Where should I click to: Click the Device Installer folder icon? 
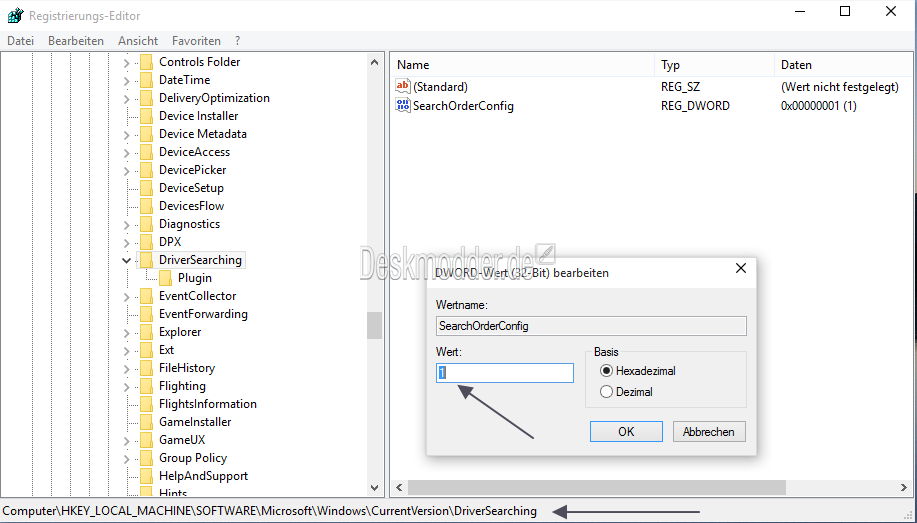(147, 116)
